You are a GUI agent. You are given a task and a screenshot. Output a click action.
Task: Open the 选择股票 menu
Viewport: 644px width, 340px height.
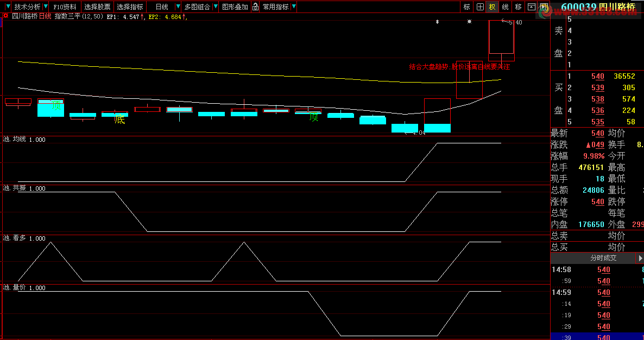(97, 7)
